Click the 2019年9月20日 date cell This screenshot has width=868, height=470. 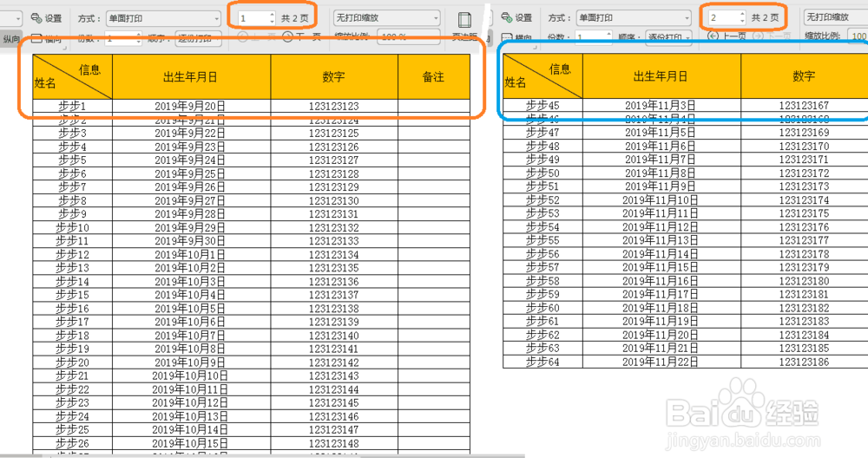click(190, 106)
